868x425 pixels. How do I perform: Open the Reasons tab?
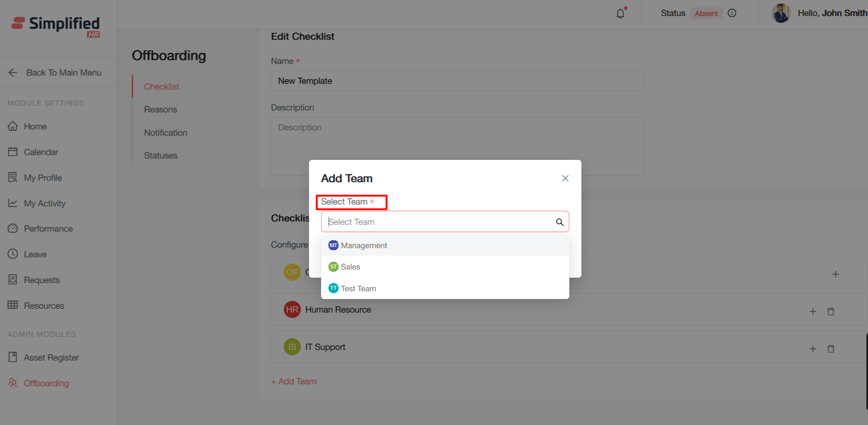[x=160, y=110]
